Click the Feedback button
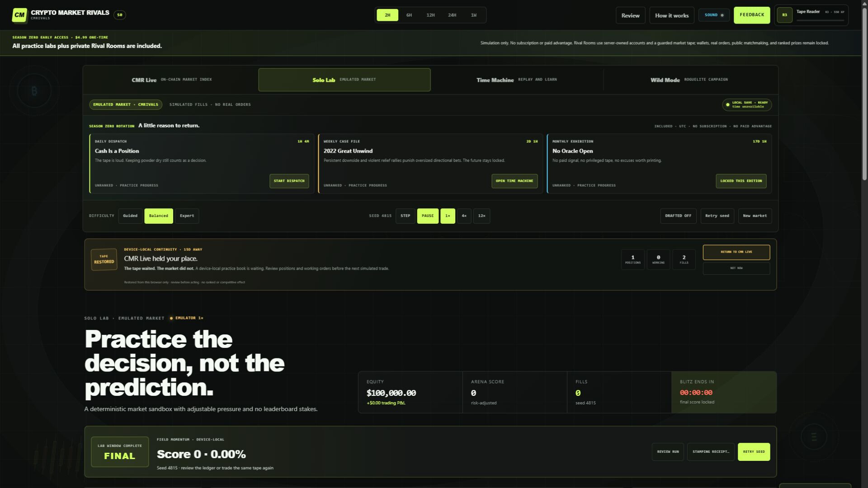Viewport: 868px width, 488px height. point(752,15)
